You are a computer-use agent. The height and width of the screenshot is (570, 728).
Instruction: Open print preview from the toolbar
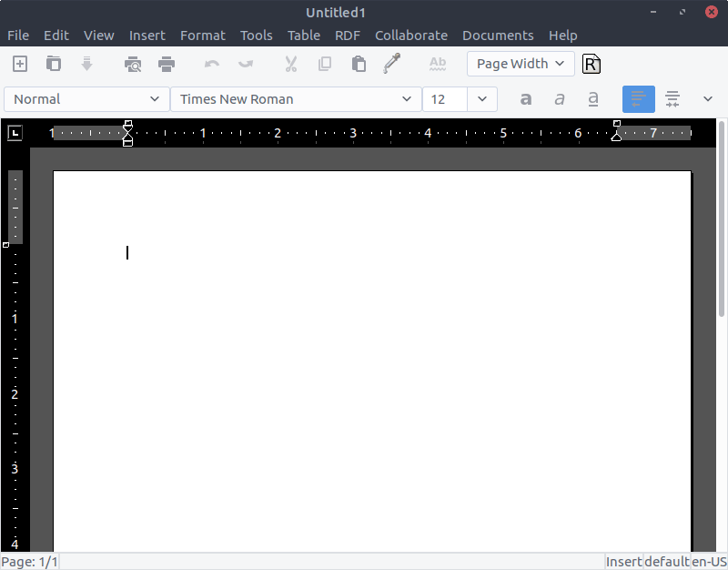[x=134, y=64]
